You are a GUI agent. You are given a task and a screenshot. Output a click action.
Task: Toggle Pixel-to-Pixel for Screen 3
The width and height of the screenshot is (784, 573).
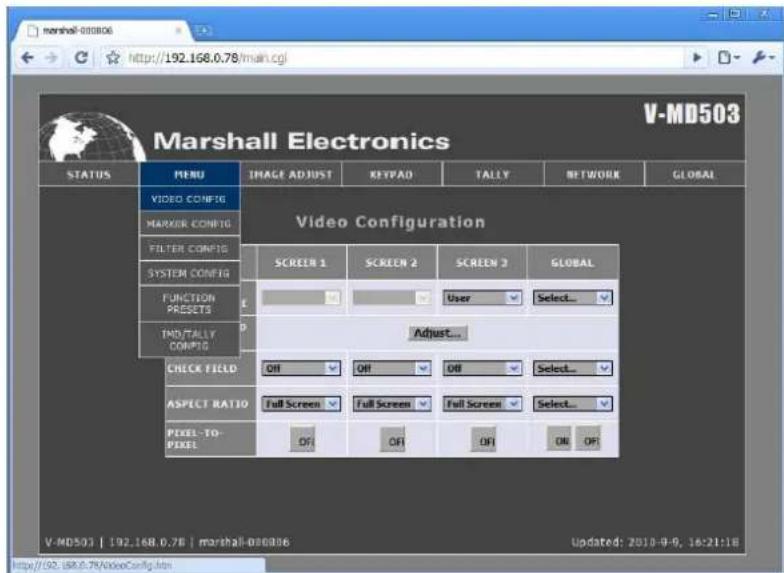tap(484, 440)
